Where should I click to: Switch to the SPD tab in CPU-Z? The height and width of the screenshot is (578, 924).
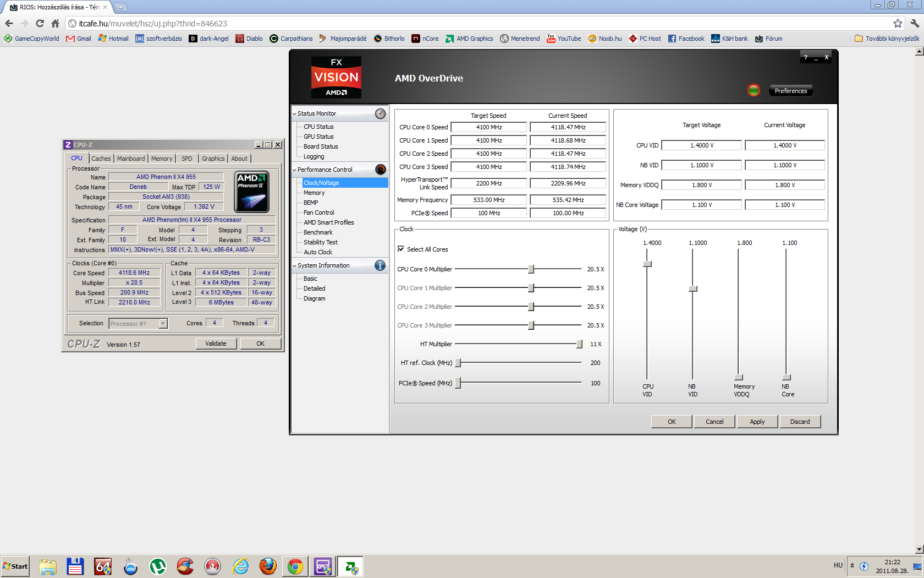point(187,159)
